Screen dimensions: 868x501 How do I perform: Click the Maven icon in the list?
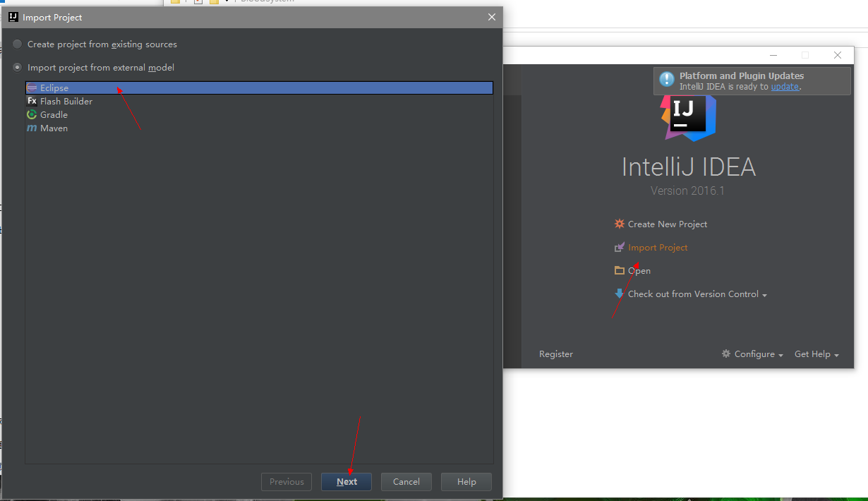(32, 128)
